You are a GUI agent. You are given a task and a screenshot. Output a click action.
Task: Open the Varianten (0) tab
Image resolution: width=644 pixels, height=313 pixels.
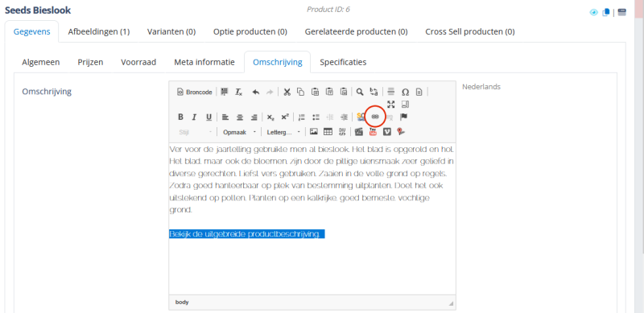pos(171,31)
